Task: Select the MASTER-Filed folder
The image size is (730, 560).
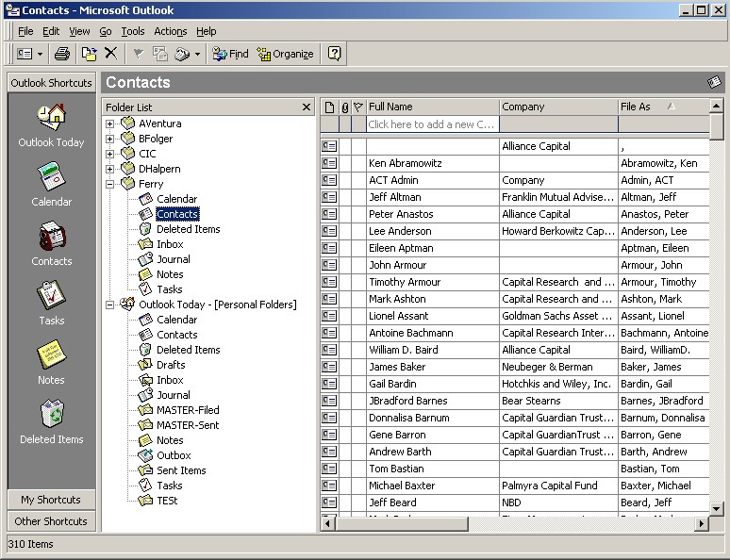Action: (x=188, y=410)
